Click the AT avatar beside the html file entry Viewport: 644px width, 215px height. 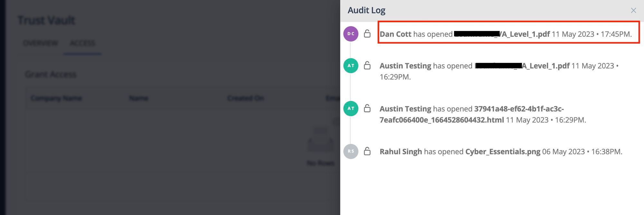(351, 109)
